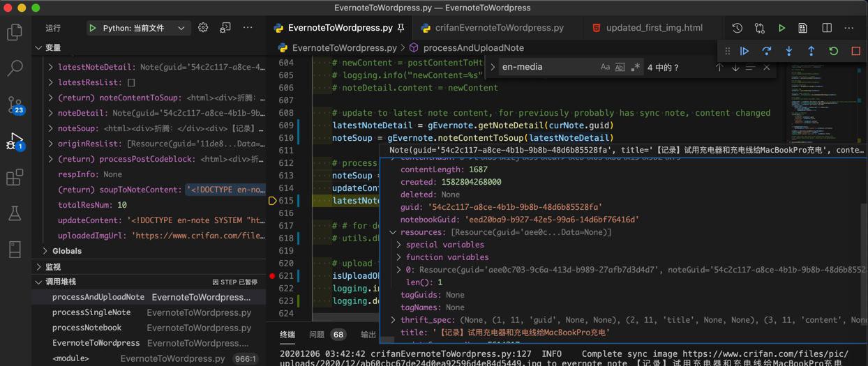Viewport: 868px width, 366px height.
Task: Open the Run and Debug view
Action: 15,142
